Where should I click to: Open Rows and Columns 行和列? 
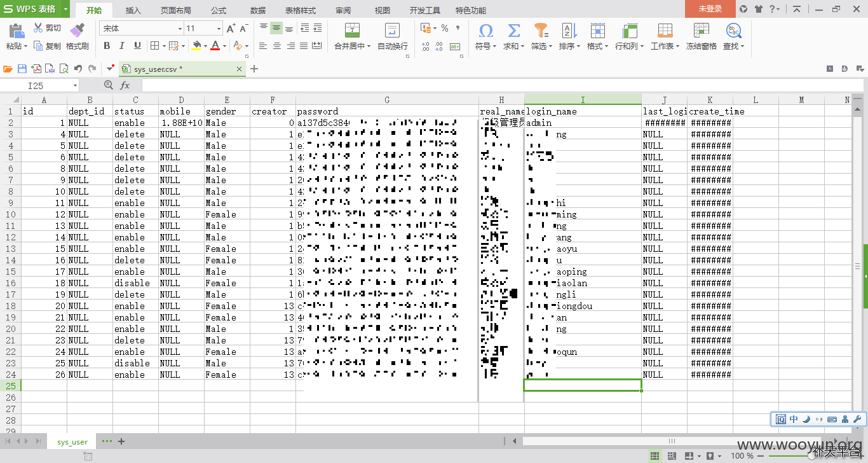click(x=629, y=37)
